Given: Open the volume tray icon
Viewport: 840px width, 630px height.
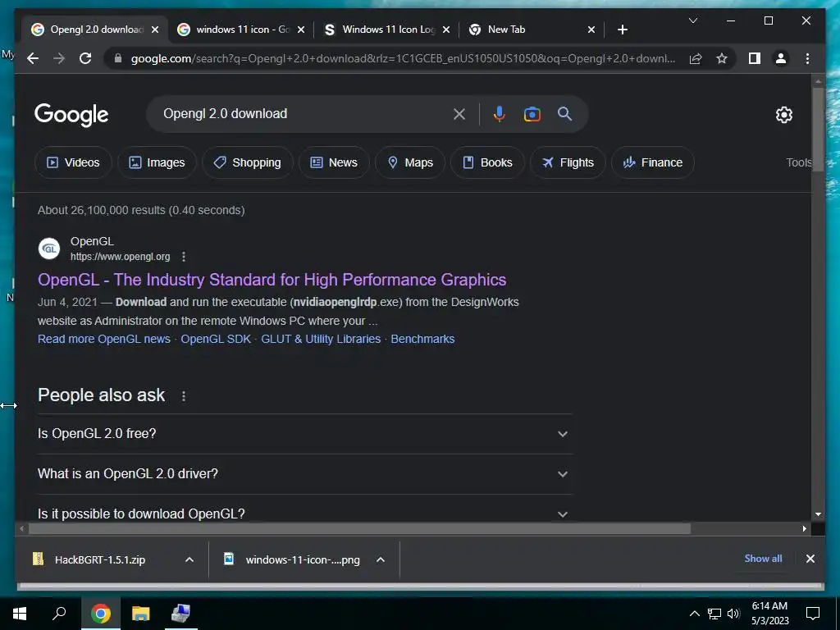Looking at the screenshot, I should click(x=733, y=614).
